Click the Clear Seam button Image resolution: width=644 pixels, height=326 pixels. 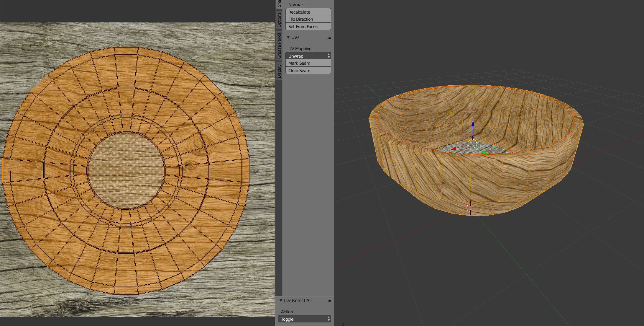tap(308, 71)
